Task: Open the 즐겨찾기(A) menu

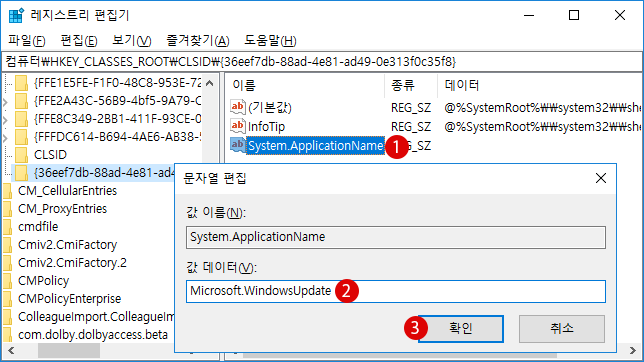Action: tap(198, 41)
